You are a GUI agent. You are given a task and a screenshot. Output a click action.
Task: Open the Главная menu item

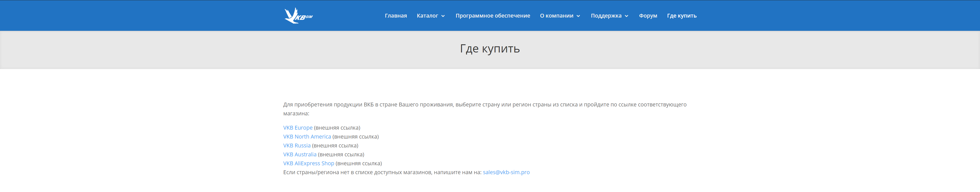click(x=396, y=16)
